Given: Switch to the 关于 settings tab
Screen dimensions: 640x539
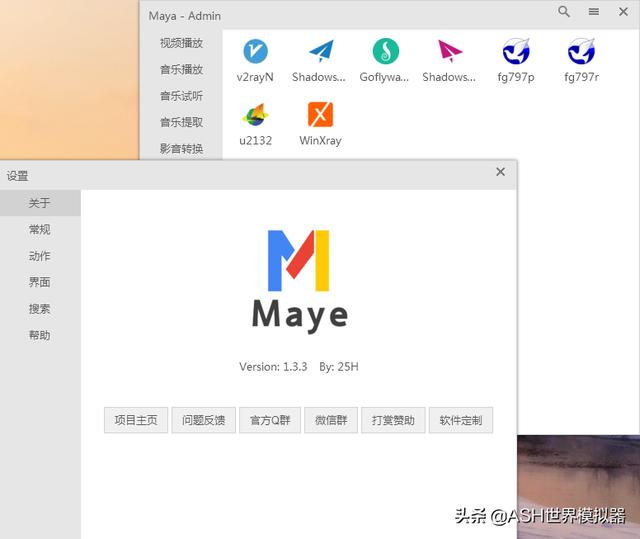Looking at the screenshot, I should tap(40, 203).
